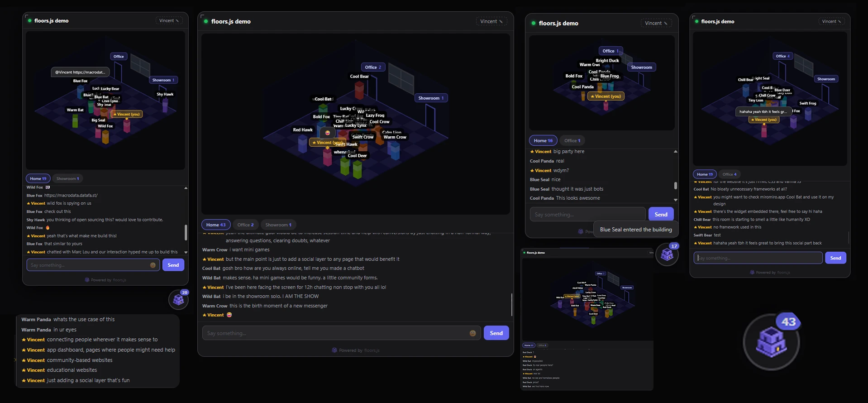
Task: Switch to the Office 1 tab
Action: (x=572, y=140)
